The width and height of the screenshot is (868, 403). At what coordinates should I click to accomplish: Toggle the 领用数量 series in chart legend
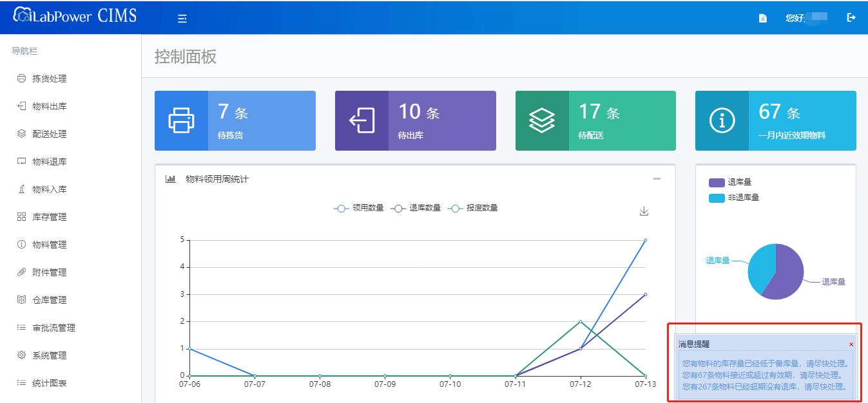359,208
